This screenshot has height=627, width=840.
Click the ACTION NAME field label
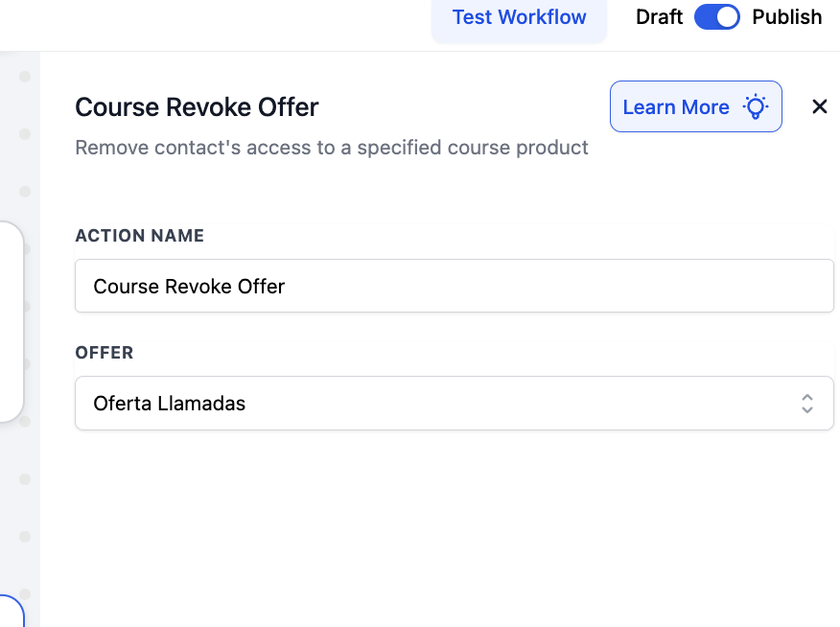(139, 236)
